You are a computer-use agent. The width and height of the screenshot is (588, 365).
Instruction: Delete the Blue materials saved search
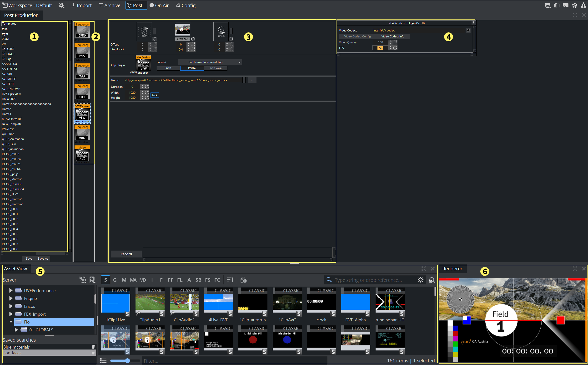93,347
